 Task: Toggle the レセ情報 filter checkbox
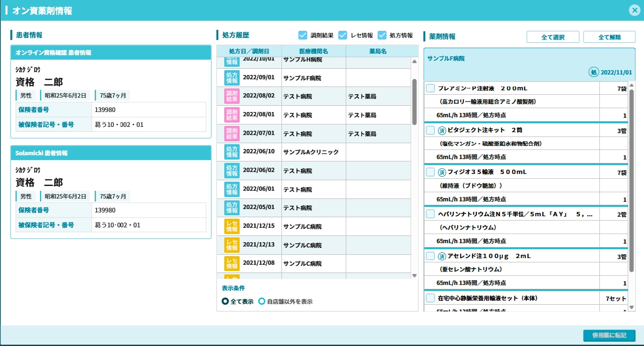(343, 35)
